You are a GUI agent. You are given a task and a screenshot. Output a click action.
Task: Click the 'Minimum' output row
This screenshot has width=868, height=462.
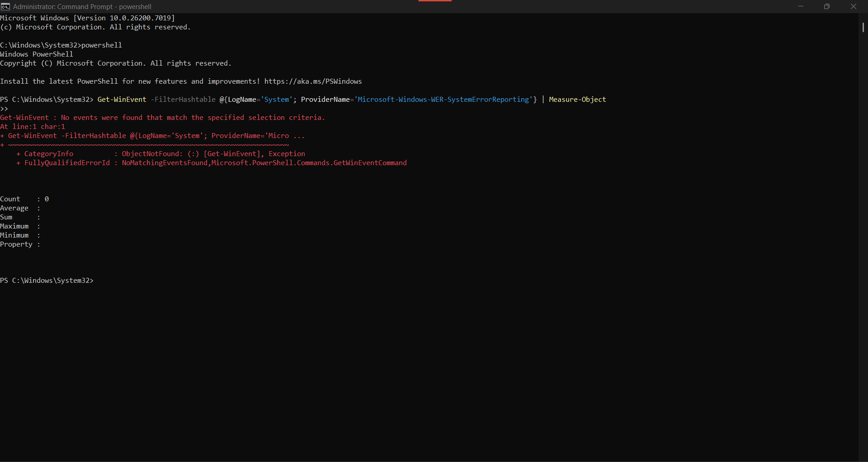tap(20, 235)
